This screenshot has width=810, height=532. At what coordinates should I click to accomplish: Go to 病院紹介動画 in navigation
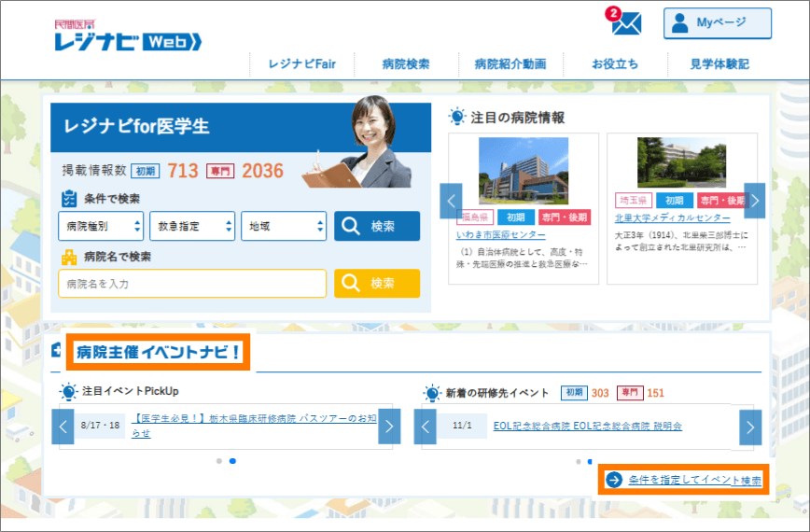coord(510,64)
